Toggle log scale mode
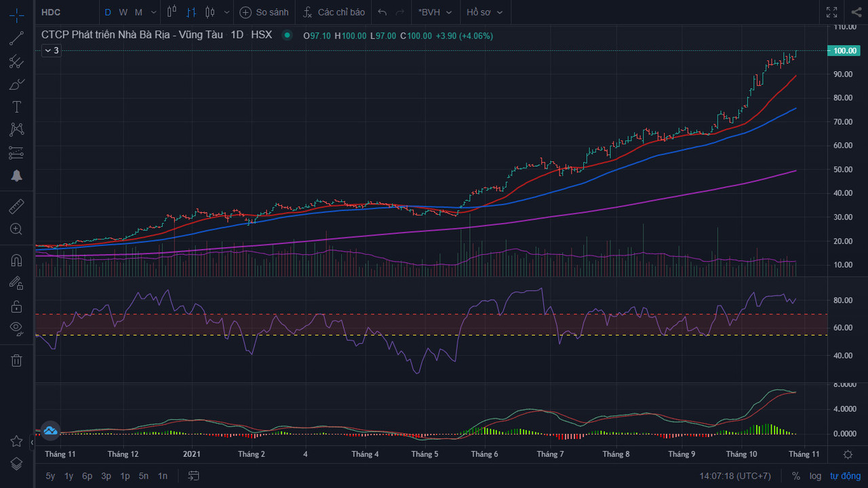This screenshot has width=868, height=488. (815, 476)
